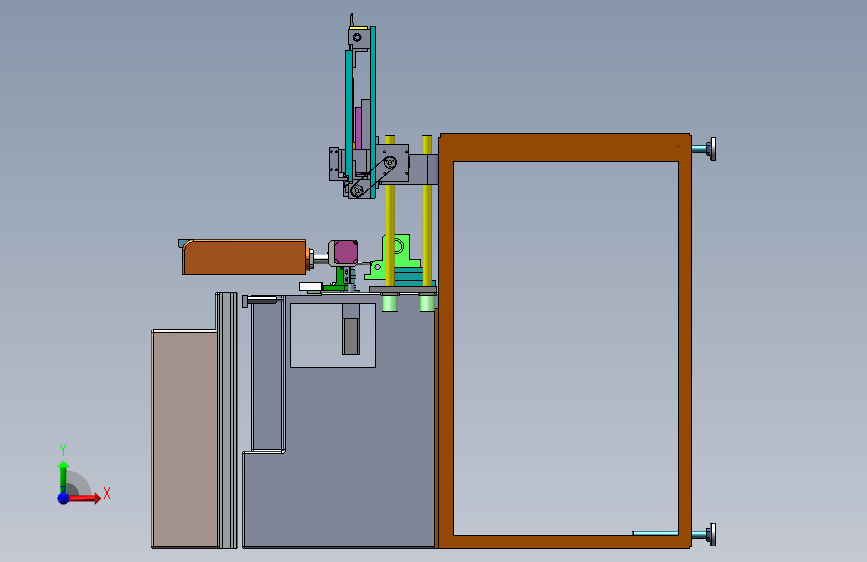The height and width of the screenshot is (562, 867).
Task: Select the magenta motor block
Action: tap(346, 252)
